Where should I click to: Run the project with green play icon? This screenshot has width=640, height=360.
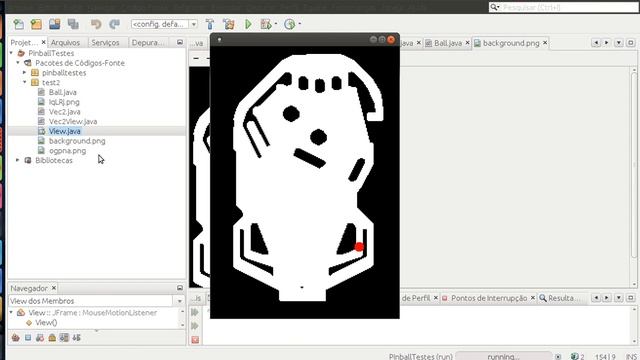(x=248, y=24)
